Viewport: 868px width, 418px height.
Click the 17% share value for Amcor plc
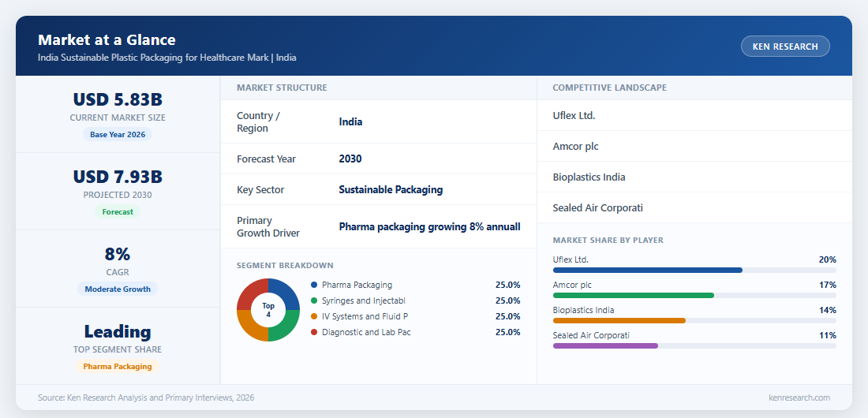[x=828, y=286]
